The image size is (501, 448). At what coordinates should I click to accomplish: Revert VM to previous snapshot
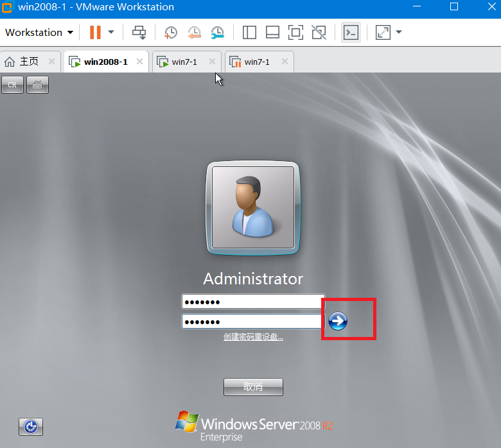194,33
